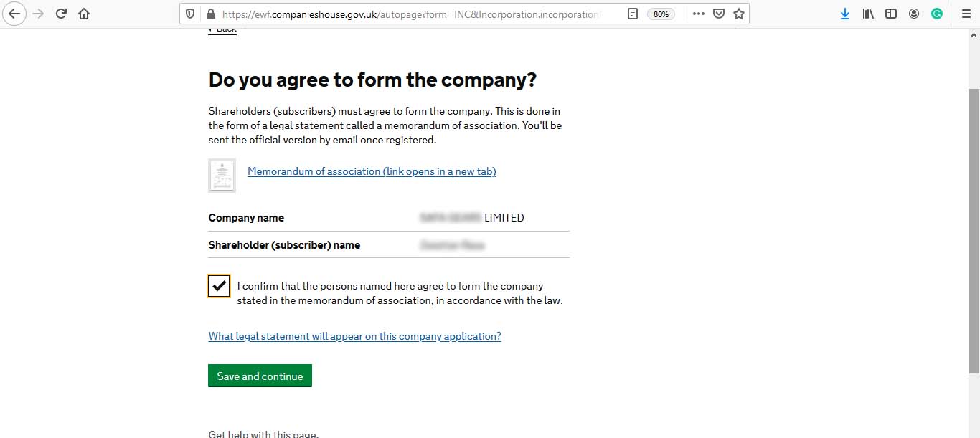The image size is (980, 438).
Task: Uncheck the agree-to-form-company confirmation checkbox
Action: 219,285
